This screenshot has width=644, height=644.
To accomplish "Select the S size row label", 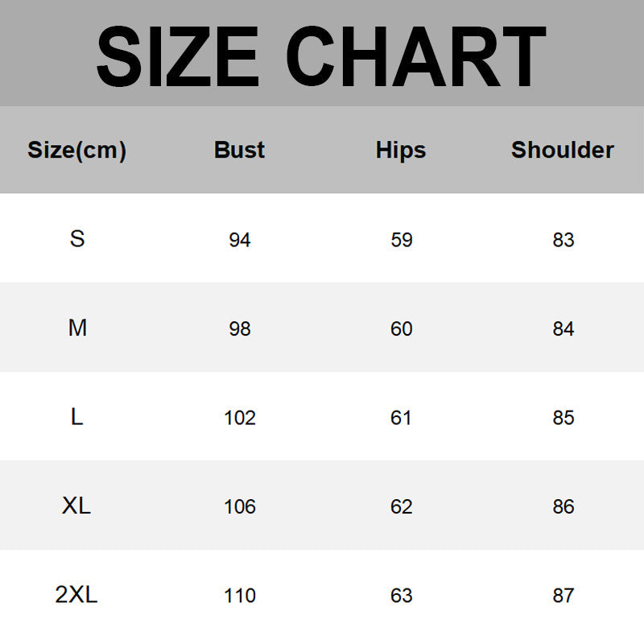I will coord(77,239).
